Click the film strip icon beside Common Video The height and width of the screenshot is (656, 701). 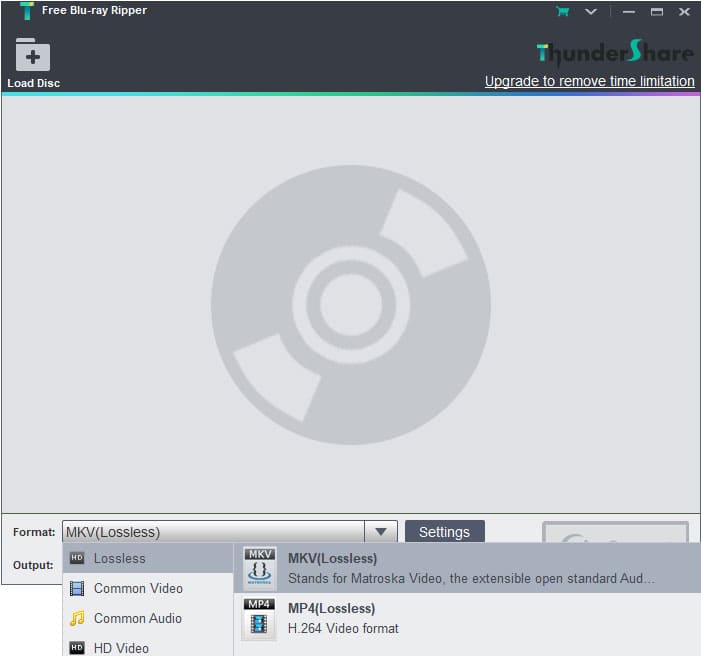pyautogui.click(x=77, y=588)
